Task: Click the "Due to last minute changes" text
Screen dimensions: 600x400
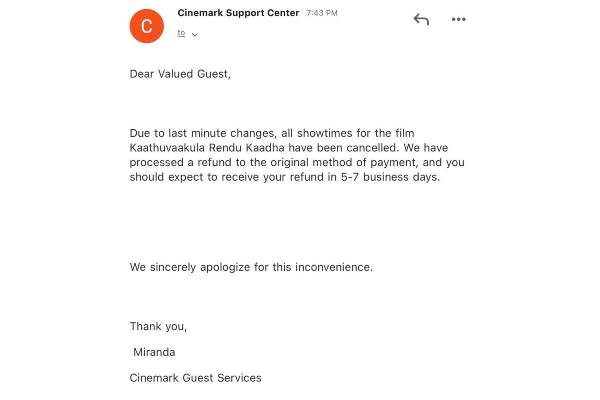Action: click(198, 132)
